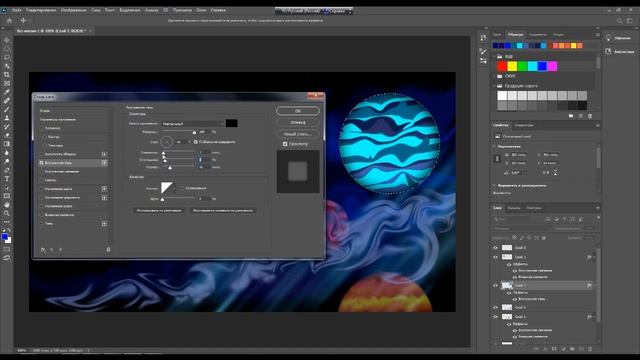Click plus button next to Тень
Screen dimensions: 640x360
coord(104,224)
